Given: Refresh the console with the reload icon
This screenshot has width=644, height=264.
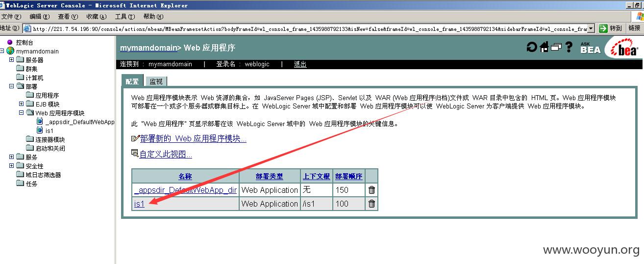Looking at the screenshot, I should point(532,47).
